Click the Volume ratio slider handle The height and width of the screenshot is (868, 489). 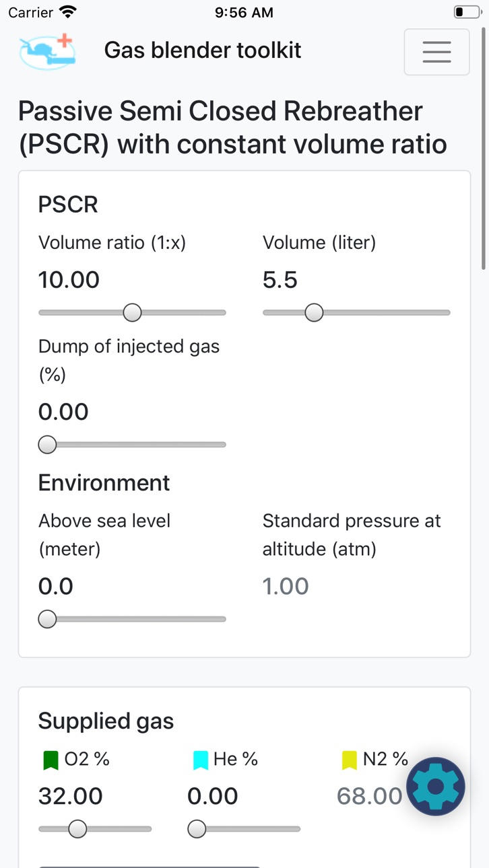coord(133,312)
